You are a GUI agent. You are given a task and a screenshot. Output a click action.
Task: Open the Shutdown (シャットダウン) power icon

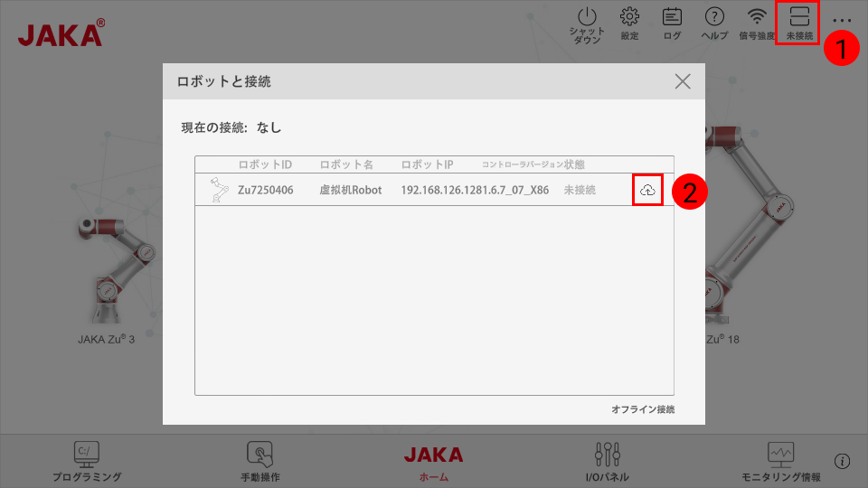(587, 25)
